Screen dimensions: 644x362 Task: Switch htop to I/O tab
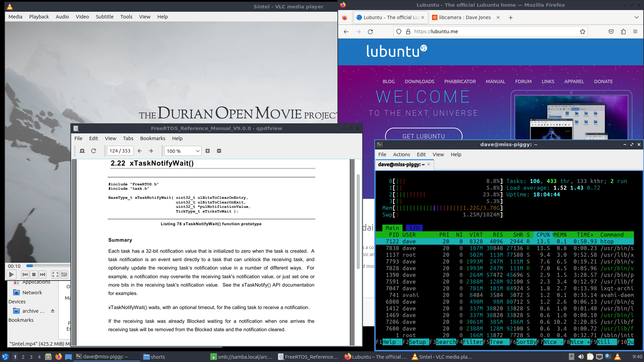(x=414, y=228)
